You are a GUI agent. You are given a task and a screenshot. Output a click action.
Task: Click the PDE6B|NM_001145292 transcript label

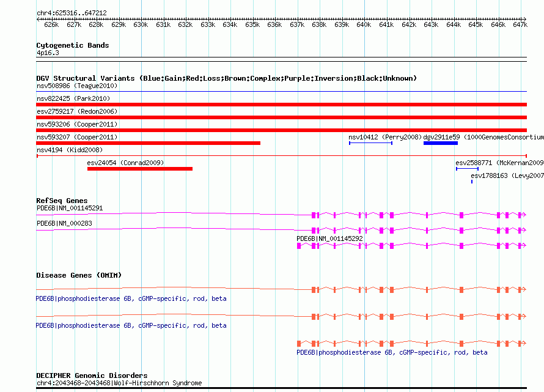(329, 239)
